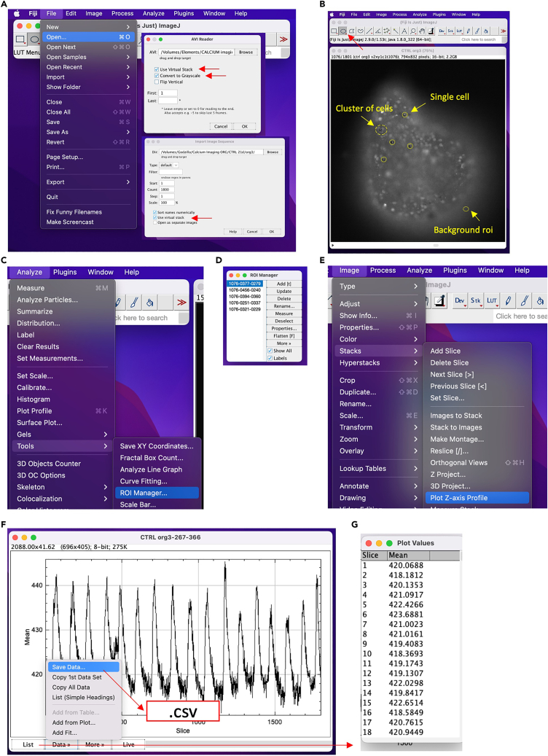This screenshot has height=756, width=548.
Task: Click the Last frame field in AVI Reader
Action: [168, 101]
